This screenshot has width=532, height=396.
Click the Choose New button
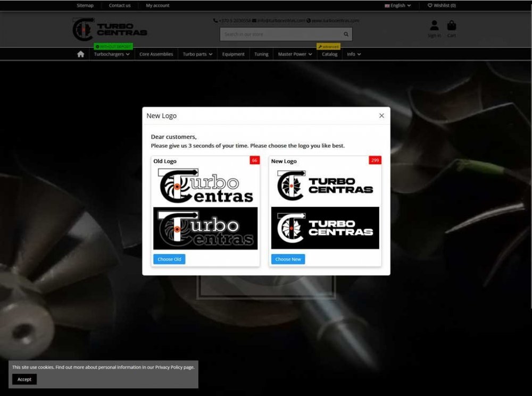[x=288, y=259]
